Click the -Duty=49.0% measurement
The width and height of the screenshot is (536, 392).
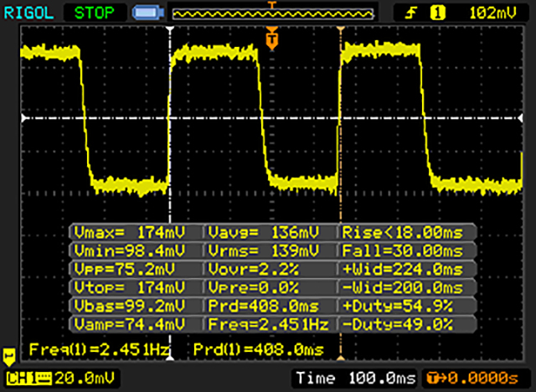(397, 323)
